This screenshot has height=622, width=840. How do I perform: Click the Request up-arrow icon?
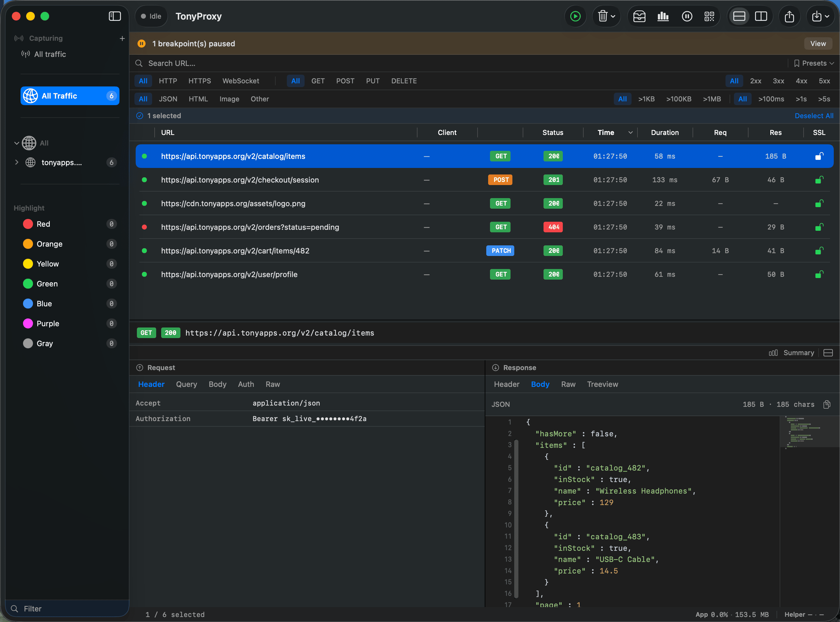click(x=139, y=368)
